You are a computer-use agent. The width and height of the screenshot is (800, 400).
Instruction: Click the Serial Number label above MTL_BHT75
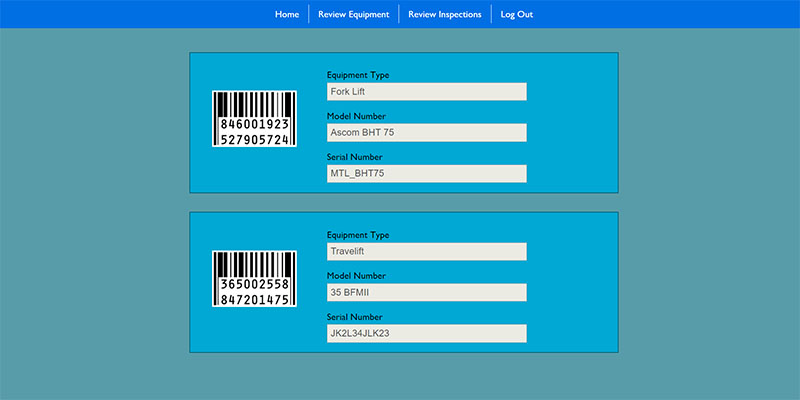coord(355,157)
